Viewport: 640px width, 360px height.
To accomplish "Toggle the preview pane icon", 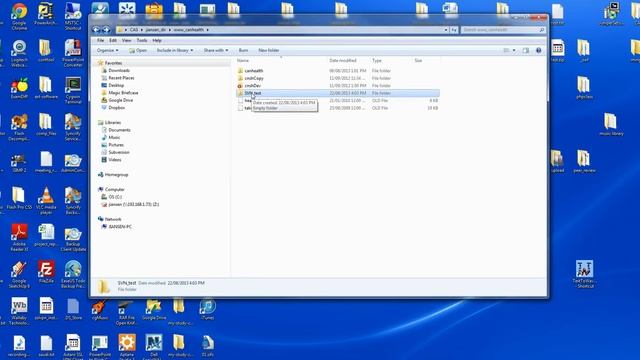I will 526,50.
